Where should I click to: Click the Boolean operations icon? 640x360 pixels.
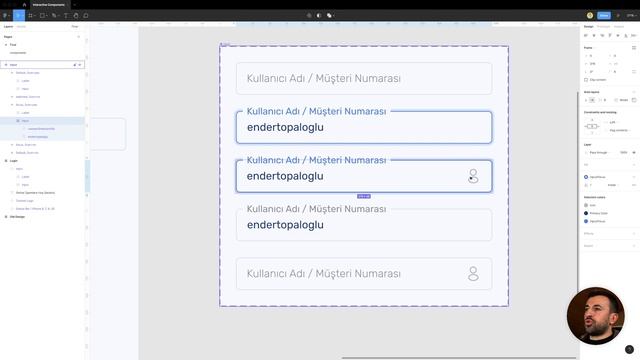(330, 16)
